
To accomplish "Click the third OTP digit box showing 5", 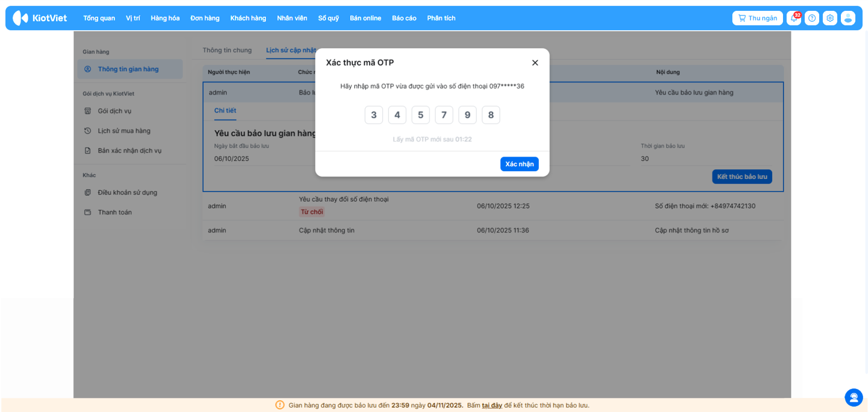I will tap(421, 115).
